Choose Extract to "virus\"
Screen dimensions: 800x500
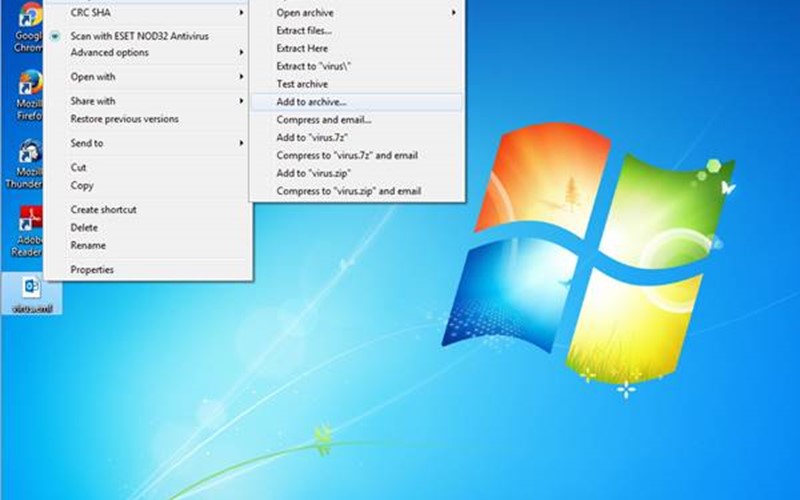pyautogui.click(x=357, y=66)
